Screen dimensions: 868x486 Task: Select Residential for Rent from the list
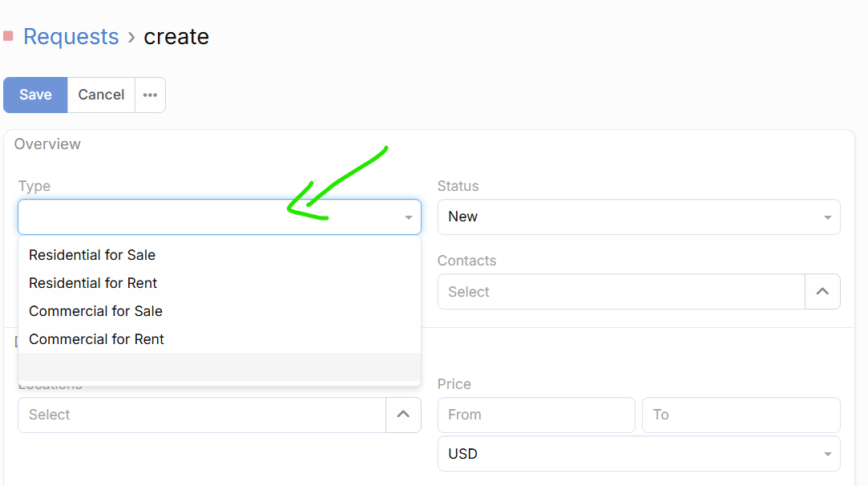click(93, 283)
